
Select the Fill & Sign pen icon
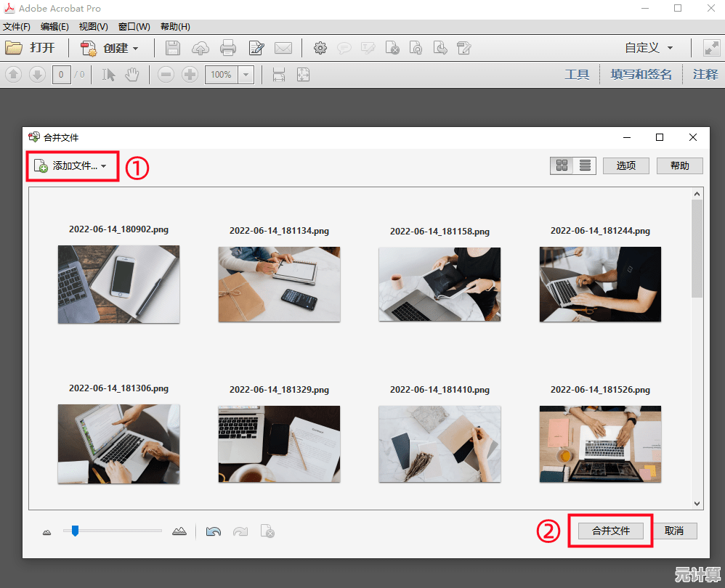256,48
